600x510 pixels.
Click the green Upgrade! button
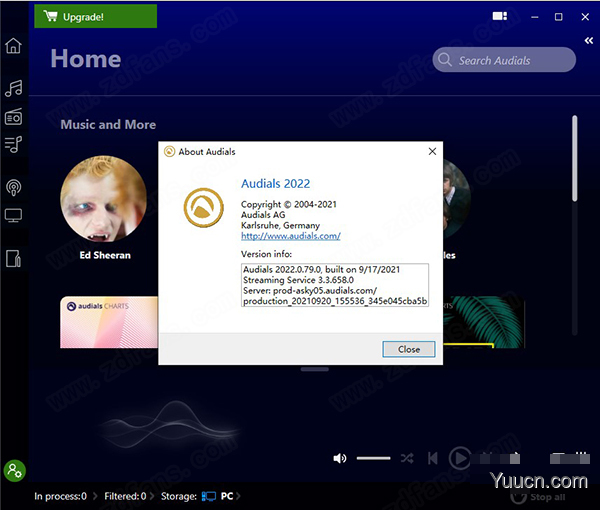click(x=96, y=16)
